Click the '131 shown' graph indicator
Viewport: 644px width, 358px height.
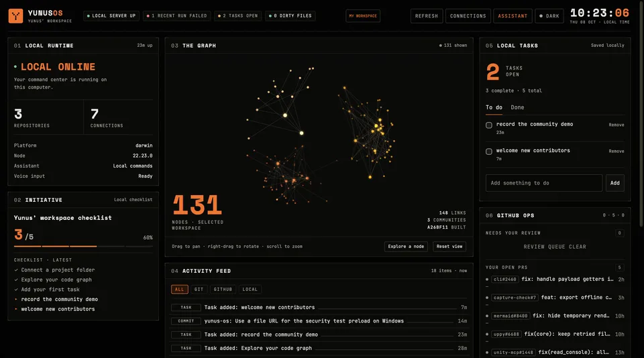453,46
